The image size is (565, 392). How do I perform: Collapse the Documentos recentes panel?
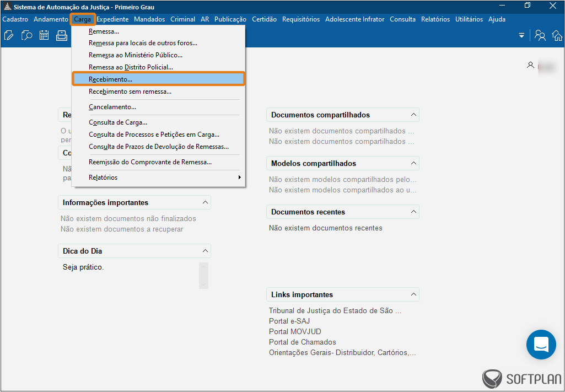pos(413,212)
